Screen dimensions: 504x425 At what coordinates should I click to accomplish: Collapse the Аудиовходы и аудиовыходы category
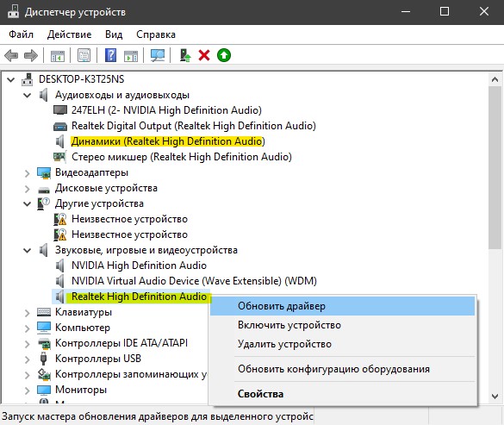(x=28, y=95)
